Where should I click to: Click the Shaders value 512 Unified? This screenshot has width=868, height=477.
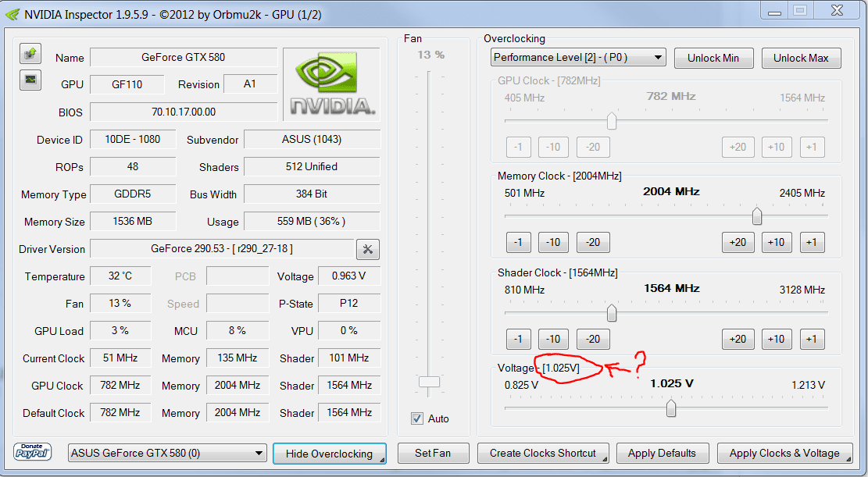coord(313,166)
